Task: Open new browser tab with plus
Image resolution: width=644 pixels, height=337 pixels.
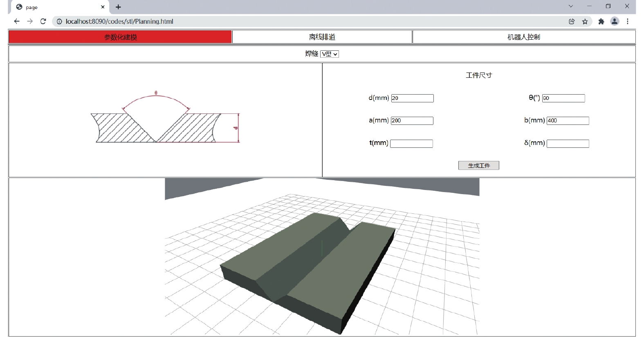Action: 118,7
